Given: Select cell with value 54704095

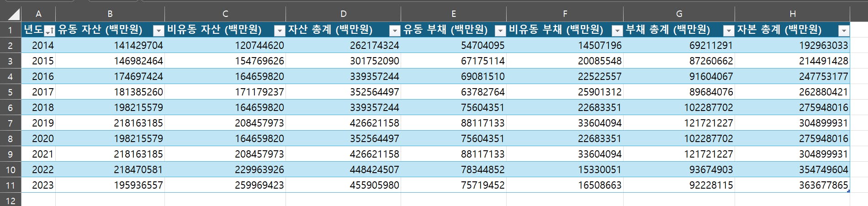Looking at the screenshot, I should (454, 45).
